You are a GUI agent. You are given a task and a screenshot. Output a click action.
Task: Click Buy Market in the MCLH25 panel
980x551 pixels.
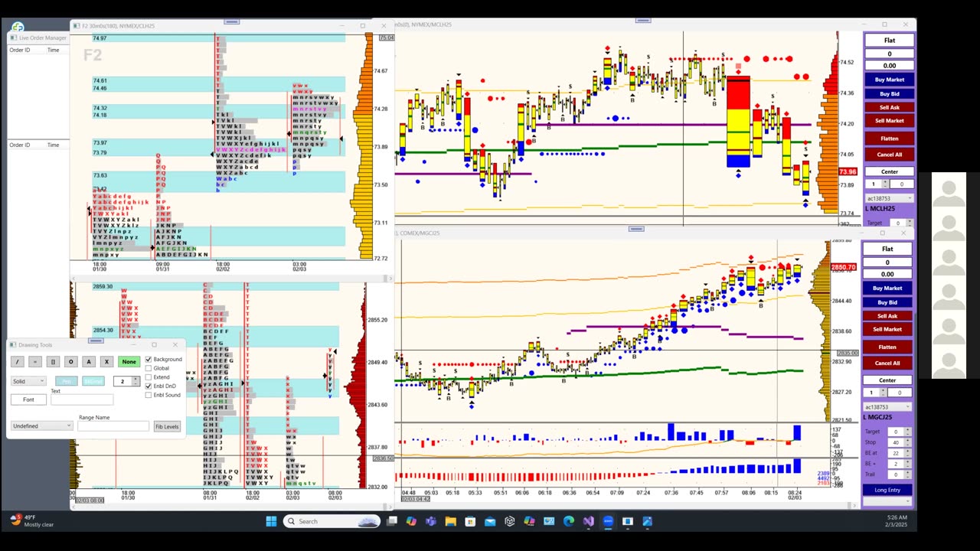(x=890, y=80)
